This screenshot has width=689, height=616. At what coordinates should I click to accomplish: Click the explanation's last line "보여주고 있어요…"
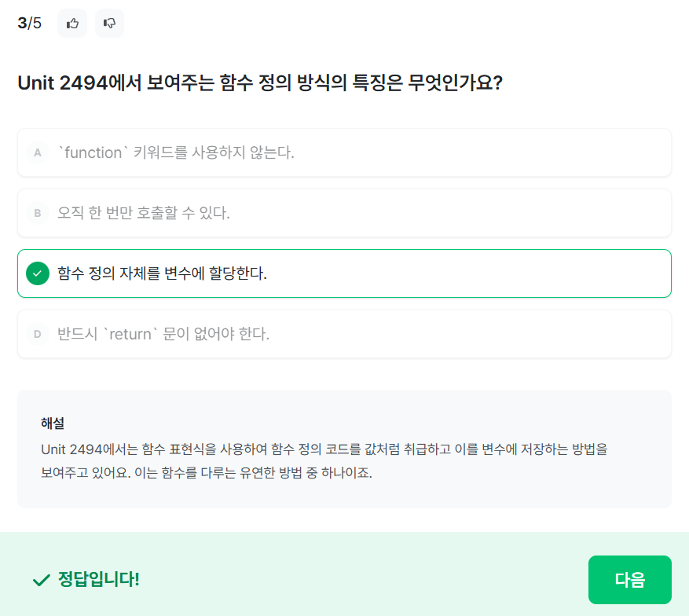206,474
